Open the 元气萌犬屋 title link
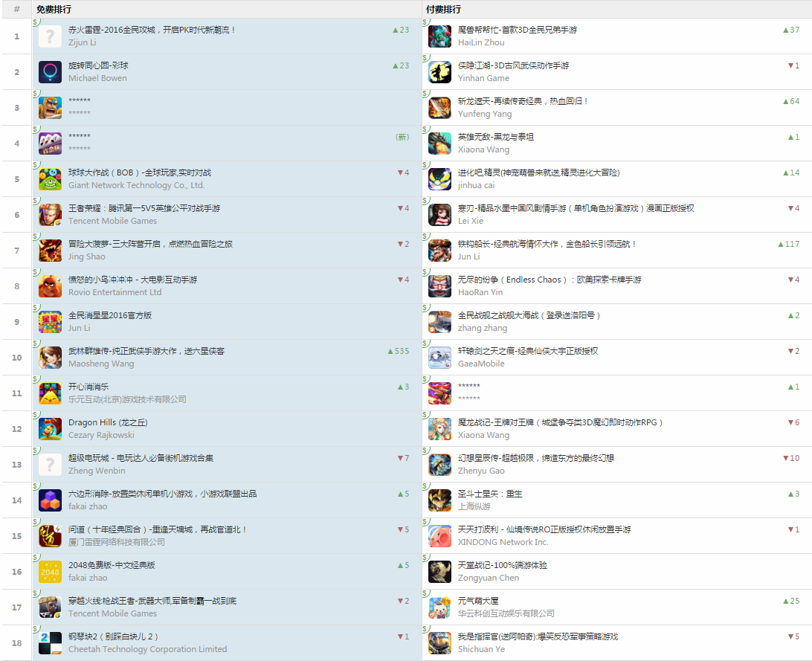The height and width of the screenshot is (661, 812). tap(478, 602)
